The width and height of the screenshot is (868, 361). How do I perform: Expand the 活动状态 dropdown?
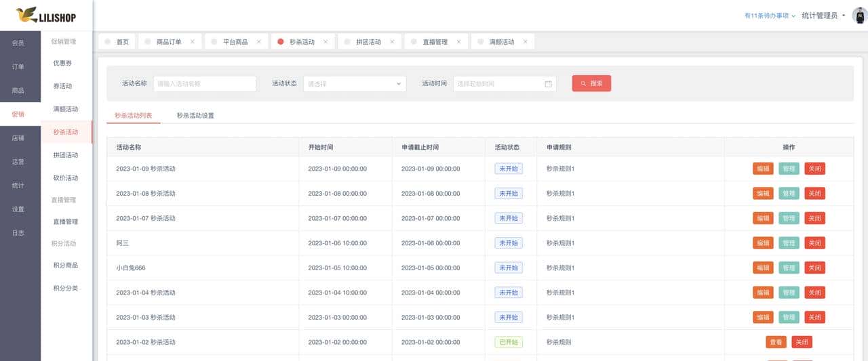(x=355, y=84)
